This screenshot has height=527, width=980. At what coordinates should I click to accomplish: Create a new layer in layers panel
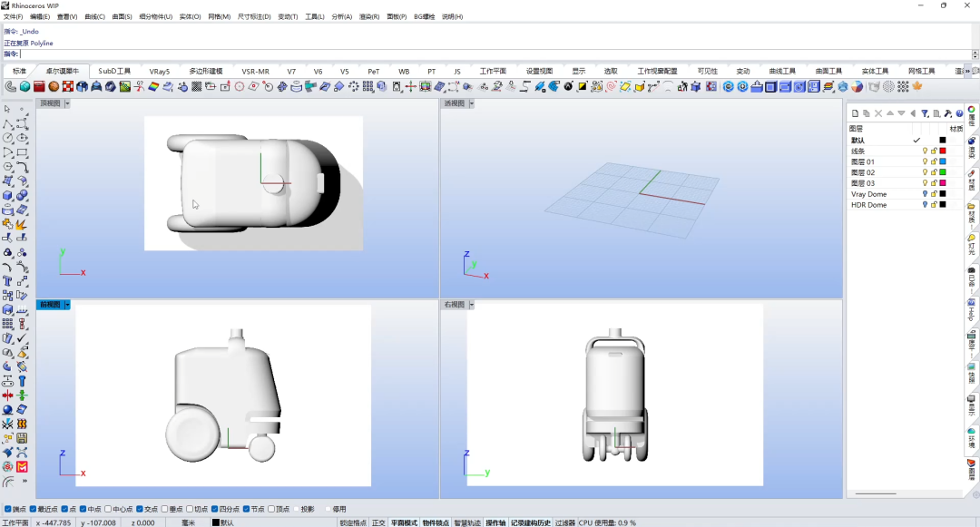point(855,113)
